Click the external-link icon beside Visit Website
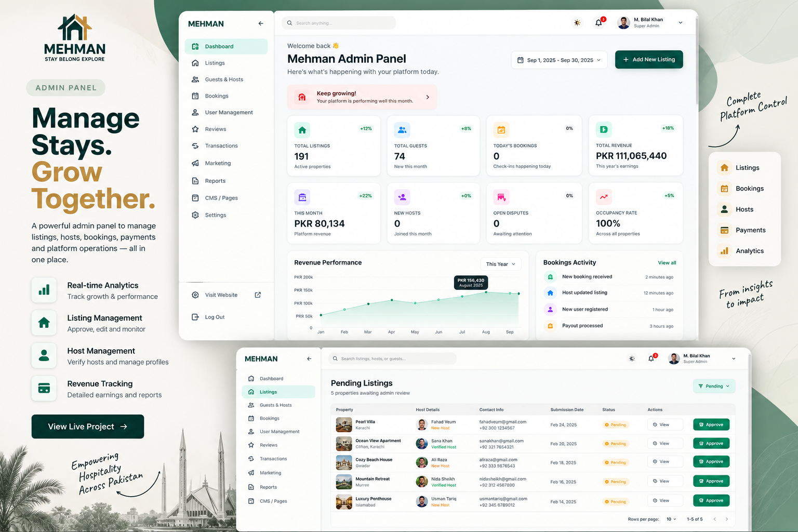Image resolution: width=798 pixels, height=532 pixels. (258, 295)
